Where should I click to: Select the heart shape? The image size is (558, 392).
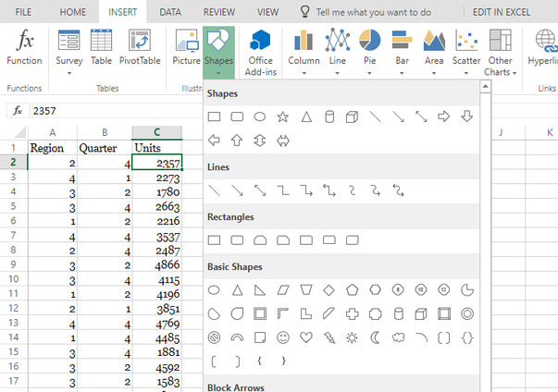click(306, 337)
